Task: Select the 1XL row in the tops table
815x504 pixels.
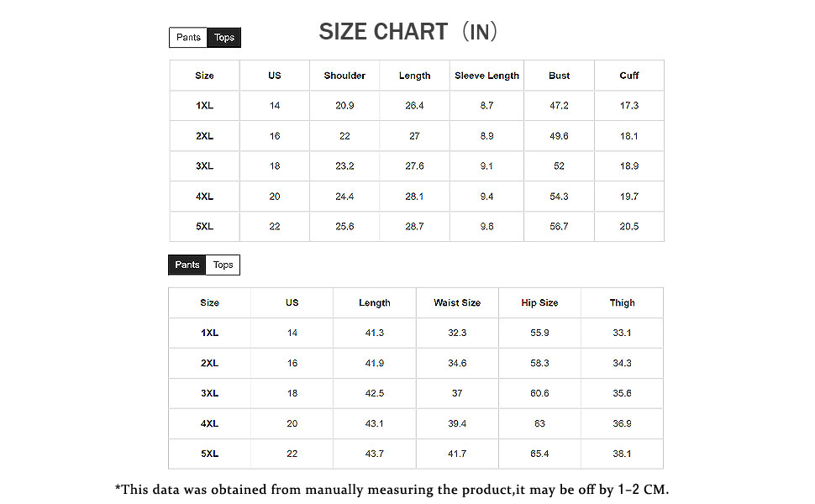Action: (417, 106)
